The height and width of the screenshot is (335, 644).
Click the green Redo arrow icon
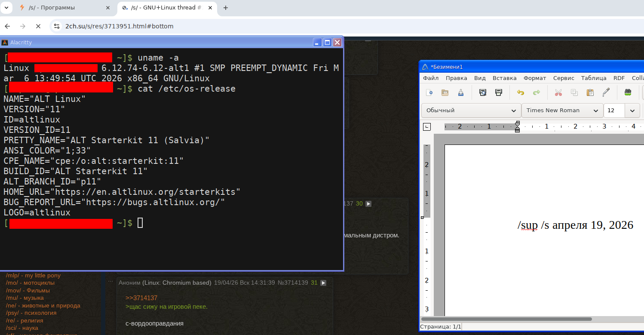(x=537, y=92)
